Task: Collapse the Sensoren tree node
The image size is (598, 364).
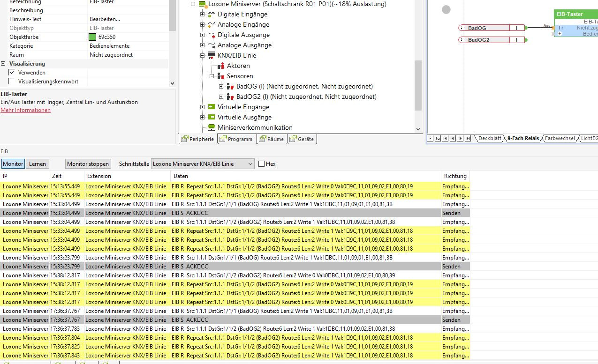Action: (212, 76)
